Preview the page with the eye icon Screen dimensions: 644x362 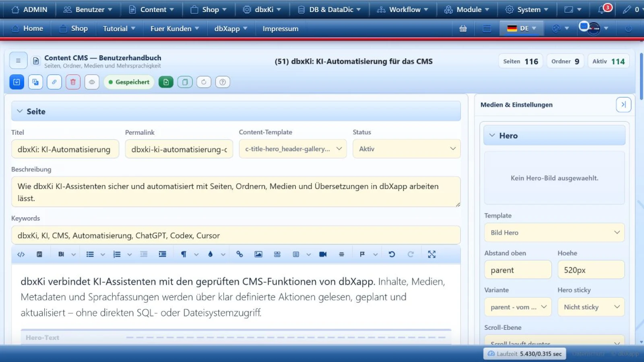coord(92,82)
